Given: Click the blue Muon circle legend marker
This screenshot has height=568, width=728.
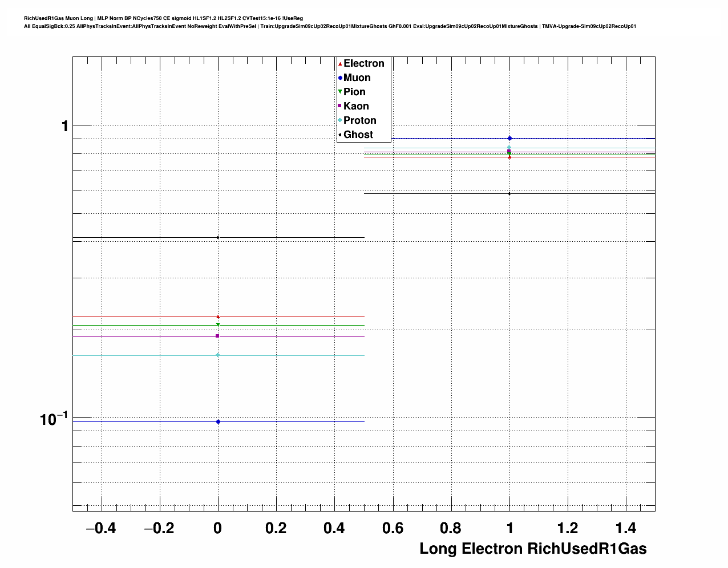Looking at the screenshot, I should tap(340, 78).
